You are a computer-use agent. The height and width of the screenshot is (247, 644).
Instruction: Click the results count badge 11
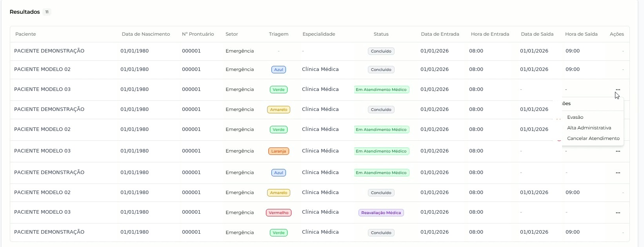tap(47, 12)
